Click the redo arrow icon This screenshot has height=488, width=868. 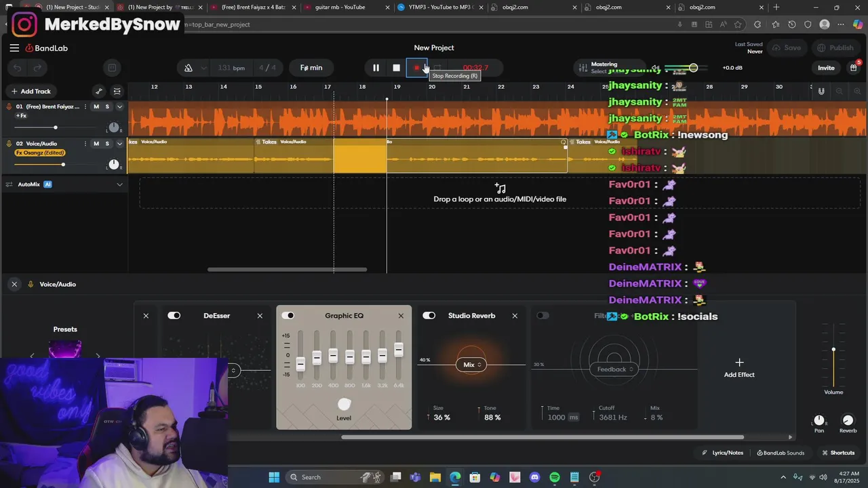(x=38, y=68)
